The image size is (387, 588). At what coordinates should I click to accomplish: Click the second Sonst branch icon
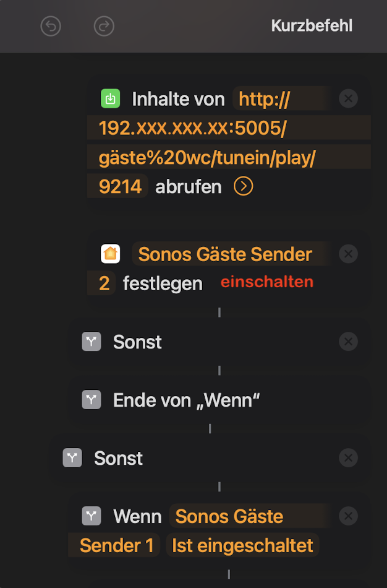72,458
